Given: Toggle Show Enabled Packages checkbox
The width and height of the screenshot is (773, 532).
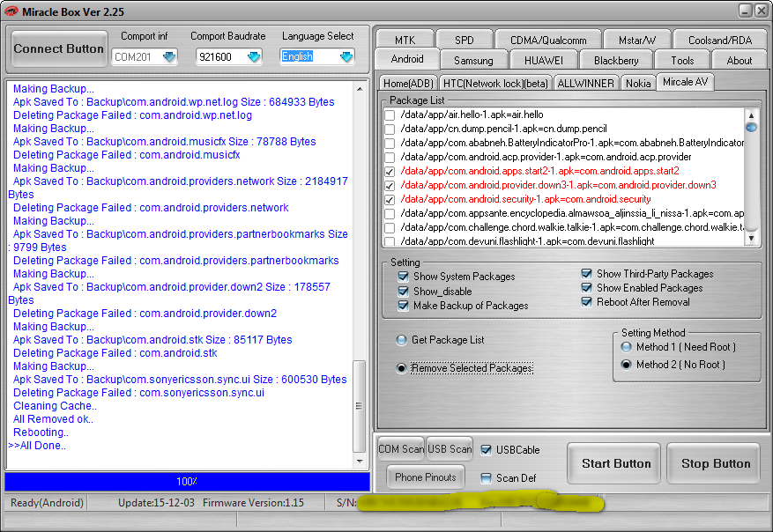Looking at the screenshot, I should [x=587, y=288].
